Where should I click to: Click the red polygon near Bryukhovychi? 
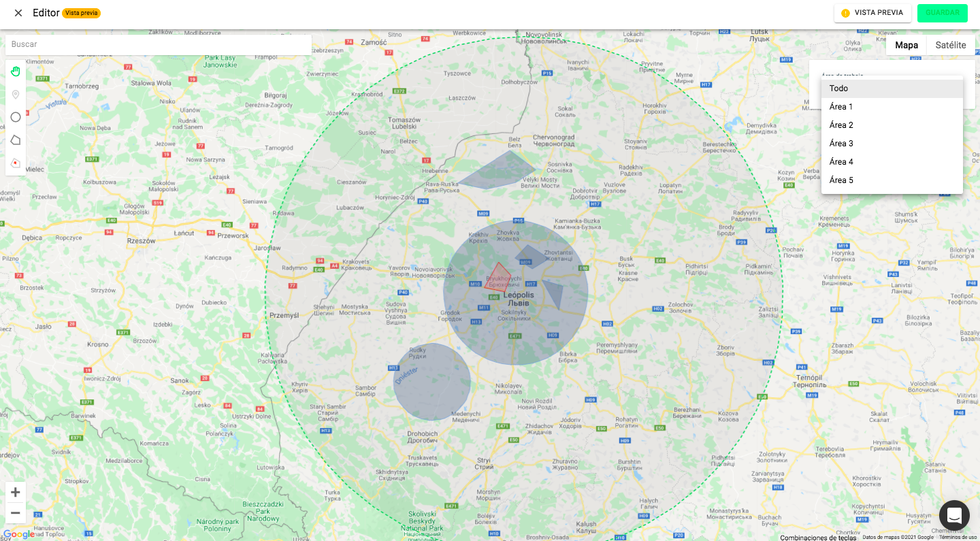coord(497,276)
